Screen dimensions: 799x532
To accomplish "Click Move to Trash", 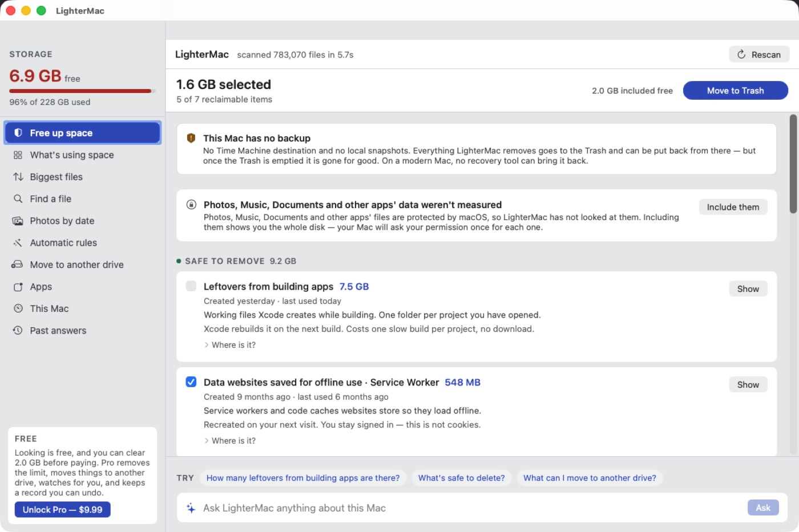I will pos(735,91).
